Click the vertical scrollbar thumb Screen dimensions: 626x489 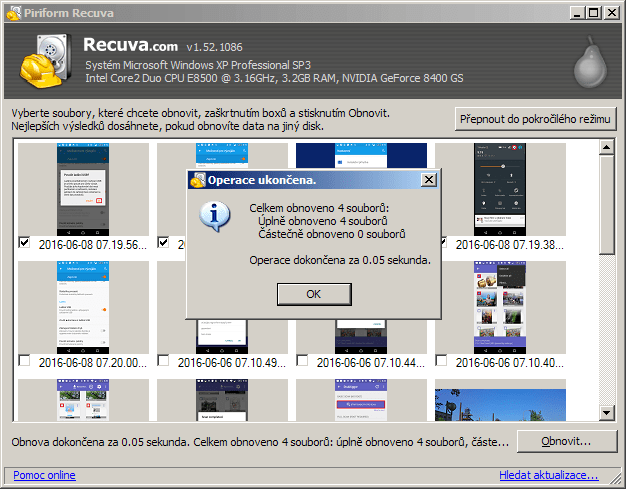pyautogui.click(x=607, y=204)
